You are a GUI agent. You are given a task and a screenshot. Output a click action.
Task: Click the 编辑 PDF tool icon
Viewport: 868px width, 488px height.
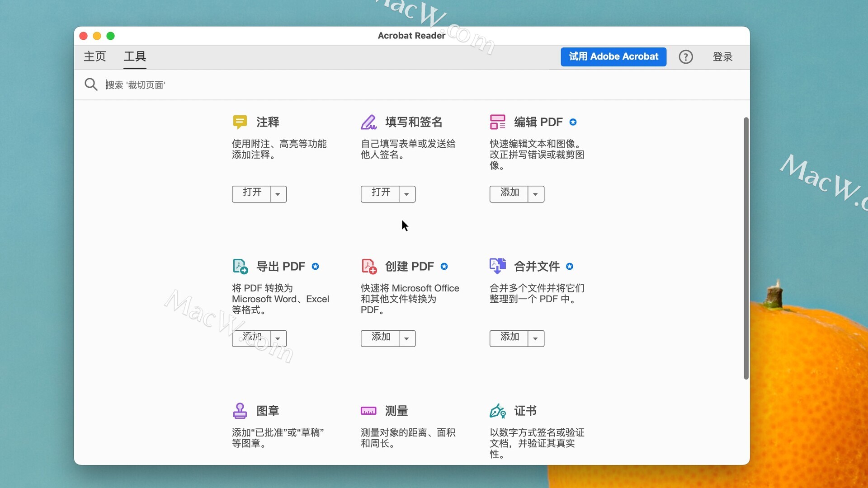coord(497,122)
